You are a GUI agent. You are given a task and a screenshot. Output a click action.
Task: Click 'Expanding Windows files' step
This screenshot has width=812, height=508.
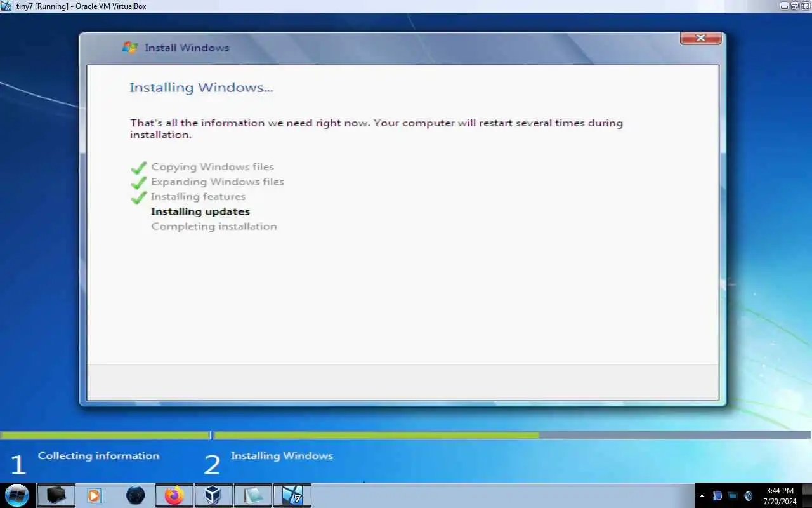click(x=218, y=182)
